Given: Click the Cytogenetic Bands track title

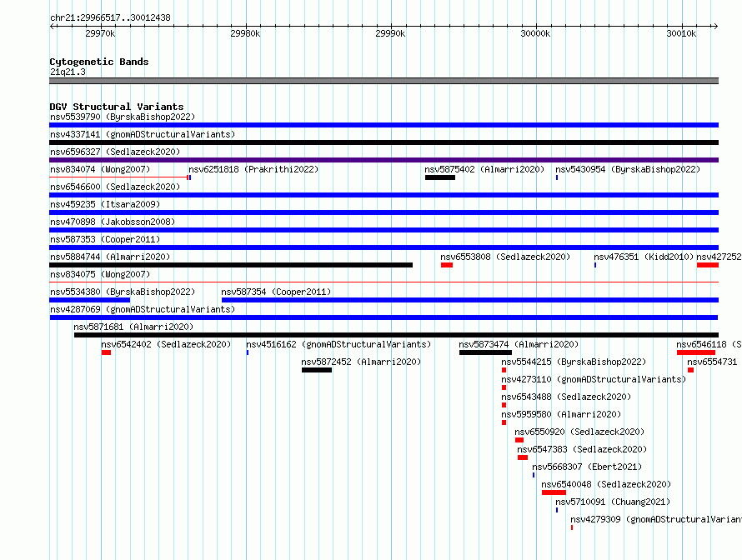Looking at the screenshot, I should click(99, 62).
